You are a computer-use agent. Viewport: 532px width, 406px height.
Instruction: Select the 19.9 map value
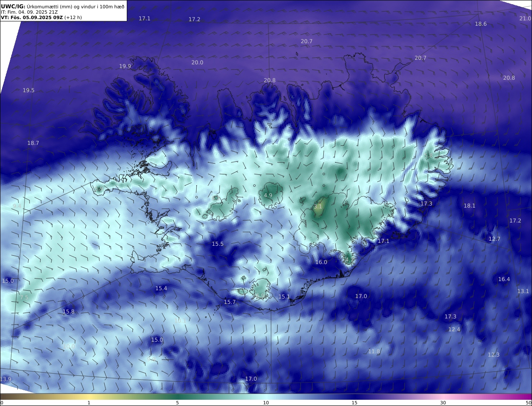(125, 66)
